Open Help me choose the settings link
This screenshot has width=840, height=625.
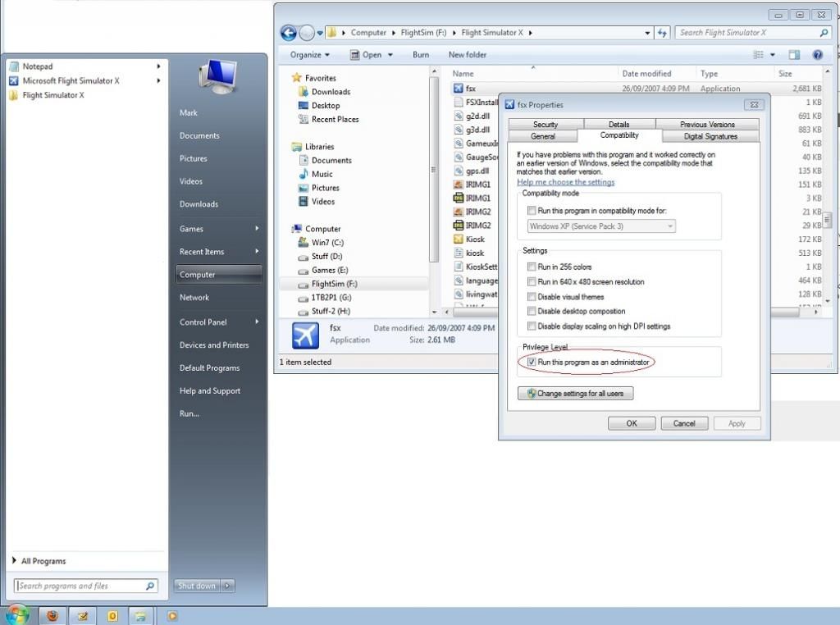click(x=565, y=182)
